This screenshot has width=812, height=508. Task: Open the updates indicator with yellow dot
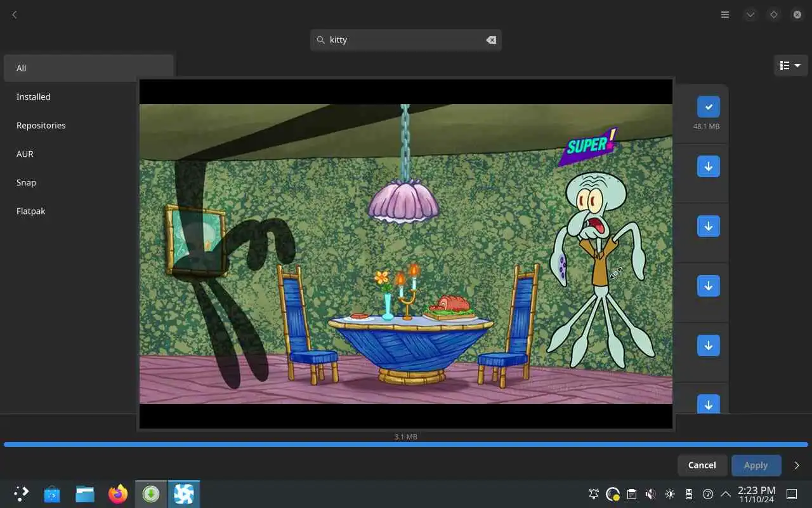point(613,494)
